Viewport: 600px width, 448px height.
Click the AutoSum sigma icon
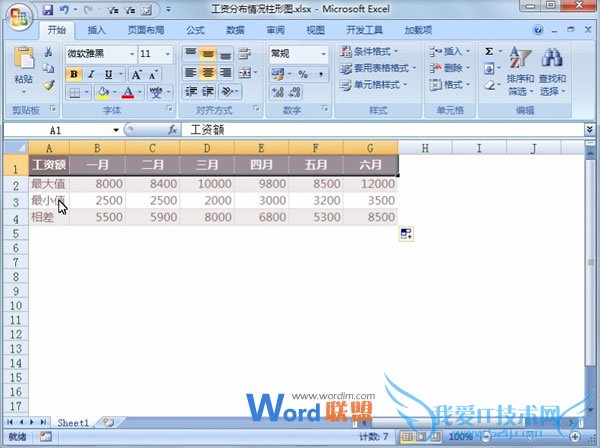click(489, 51)
